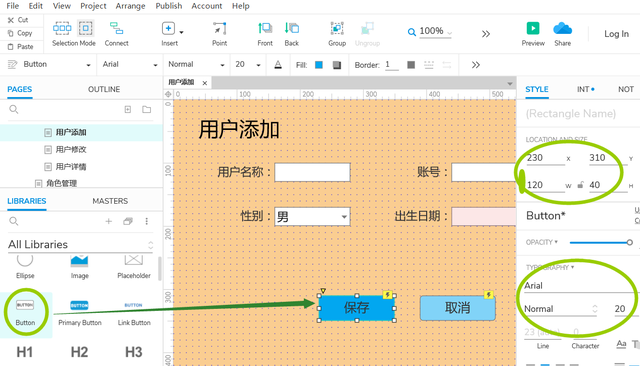Close the 用户添加 page tab
This screenshot has width=640, height=366.
[204, 83]
